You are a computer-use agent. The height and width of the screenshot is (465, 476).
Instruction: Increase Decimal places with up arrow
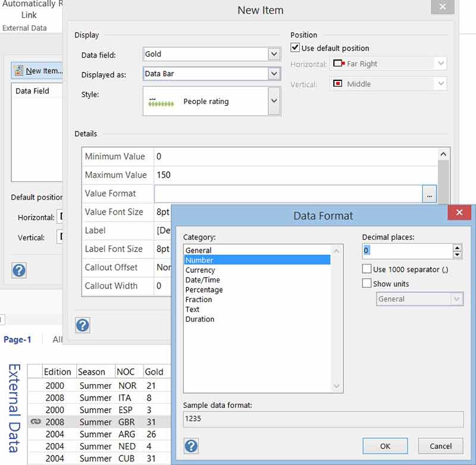click(x=457, y=248)
